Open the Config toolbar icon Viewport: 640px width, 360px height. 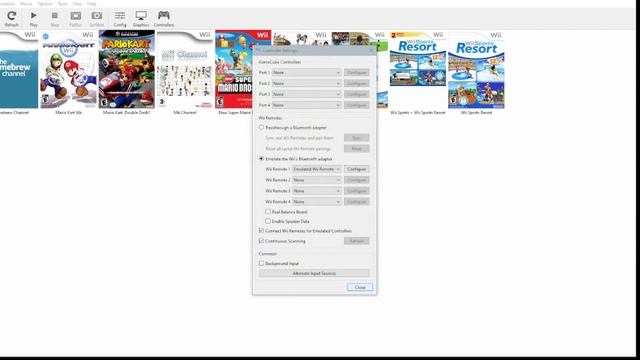(x=120, y=18)
